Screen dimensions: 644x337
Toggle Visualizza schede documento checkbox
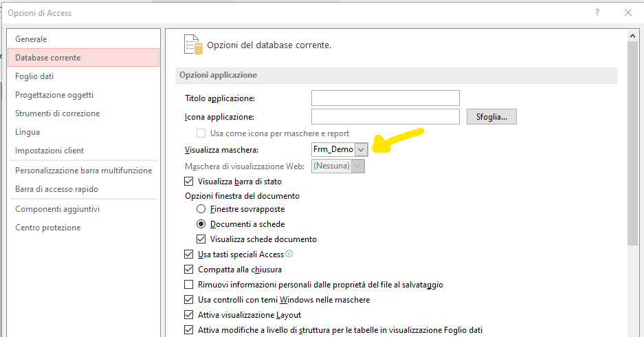pyautogui.click(x=201, y=239)
